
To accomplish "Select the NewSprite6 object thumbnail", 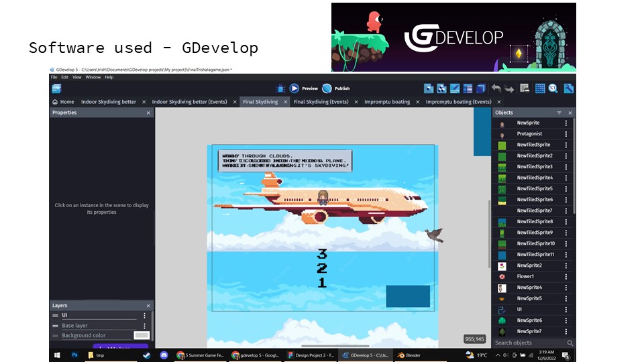I will (502, 320).
